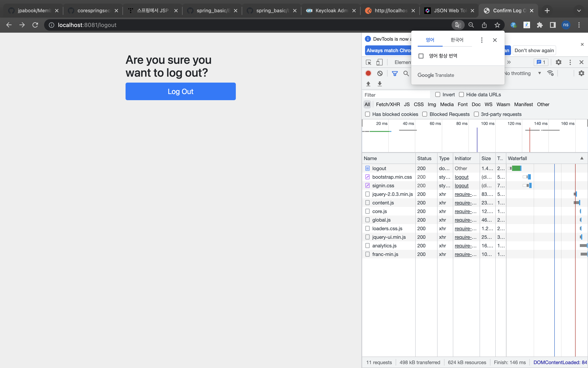Select the 한국어 tab in translate popup
Viewport: 588px width, 368px height.
click(457, 40)
